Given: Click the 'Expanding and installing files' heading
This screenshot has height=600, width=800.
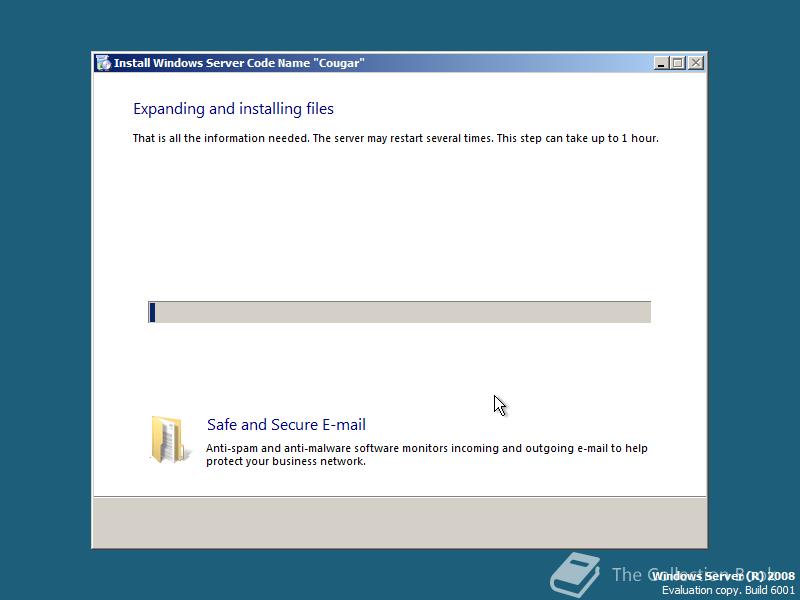Looking at the screenshot, I should 233,109.
